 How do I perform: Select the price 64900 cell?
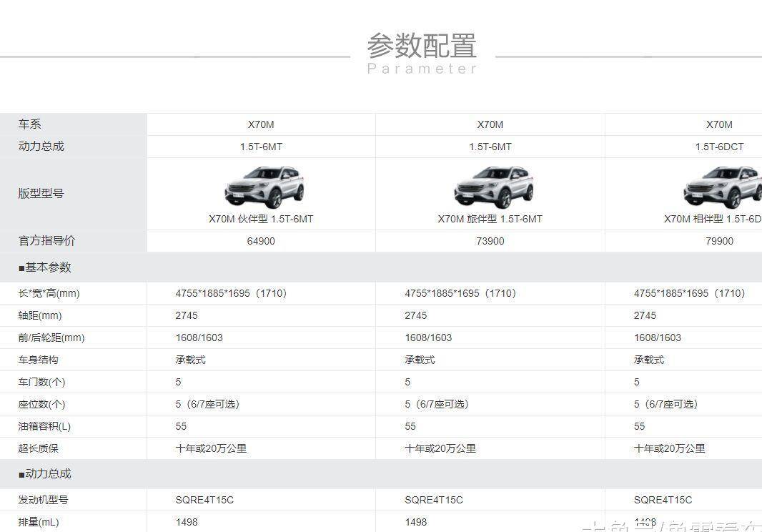coord(261,241)
